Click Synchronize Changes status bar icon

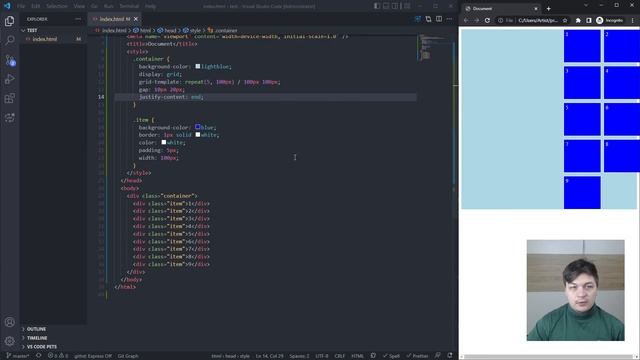point(39,356)
